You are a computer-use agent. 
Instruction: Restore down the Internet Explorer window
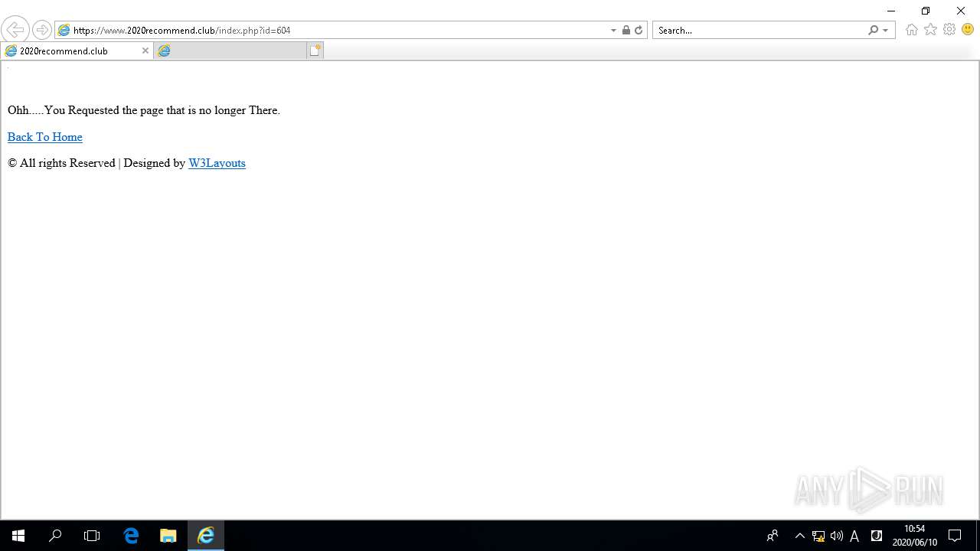(926, 11)
